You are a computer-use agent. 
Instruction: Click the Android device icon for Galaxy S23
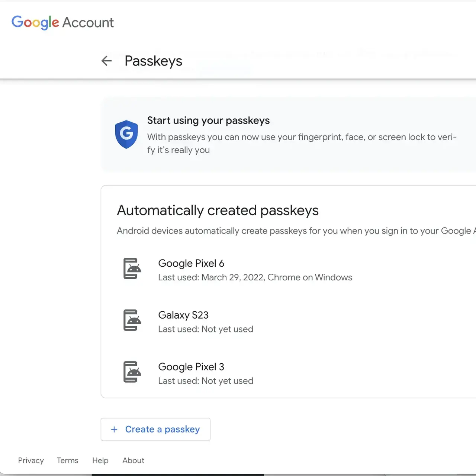(132, 320)
